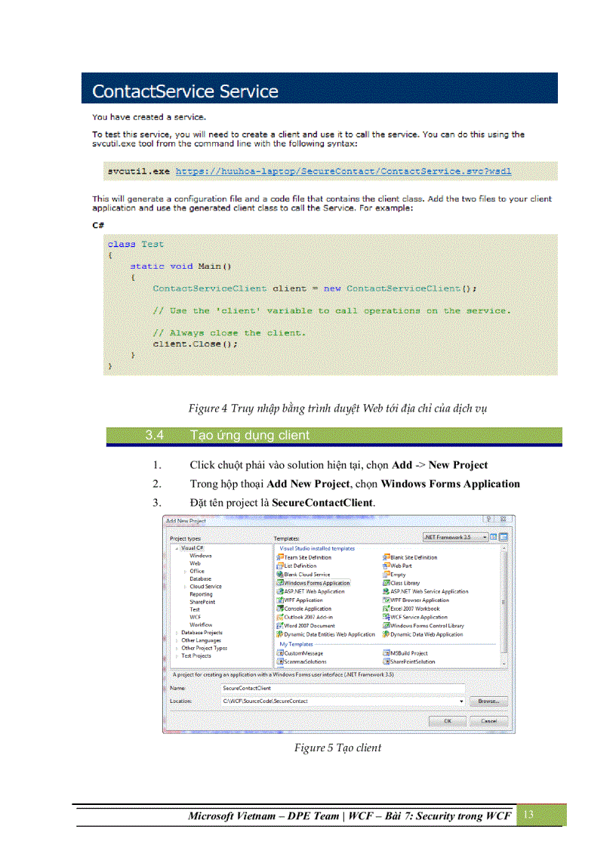Toggle large icons view for templates
The height and width of the screenshot is (848, 616).
493,538
